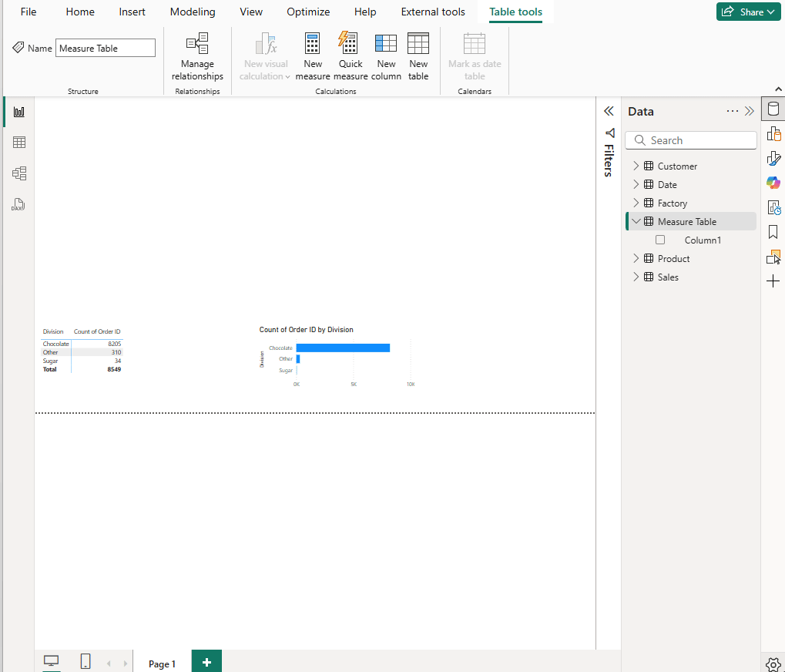Open Quick measure dialog
The height and width of the screenshot is (672, 785).
pyautogui.click(x=351, y=56)
